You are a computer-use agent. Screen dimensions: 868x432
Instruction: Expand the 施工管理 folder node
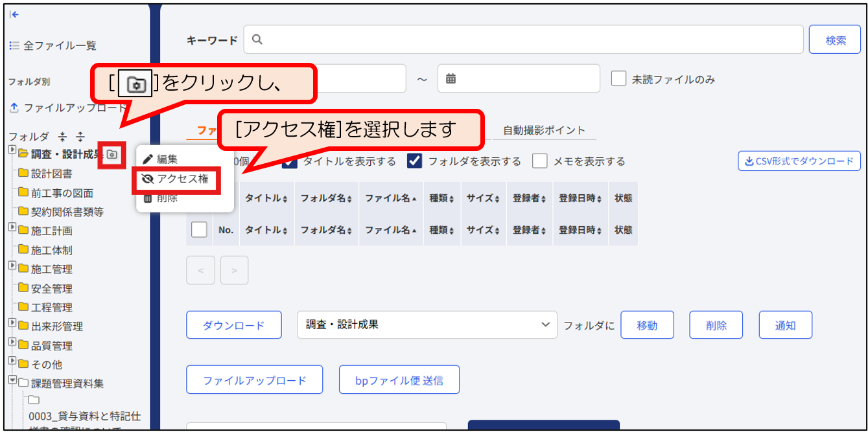12,266
